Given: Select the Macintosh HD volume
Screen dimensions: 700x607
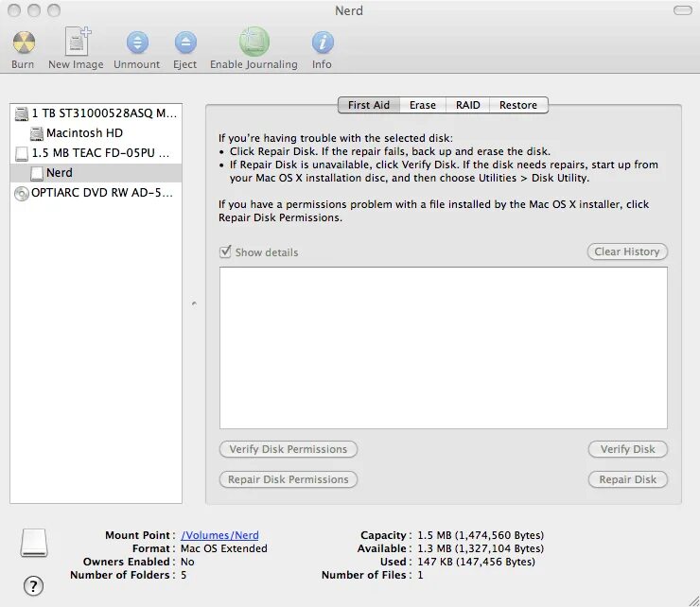Looking at the screenshot, I should click(96, 133).
